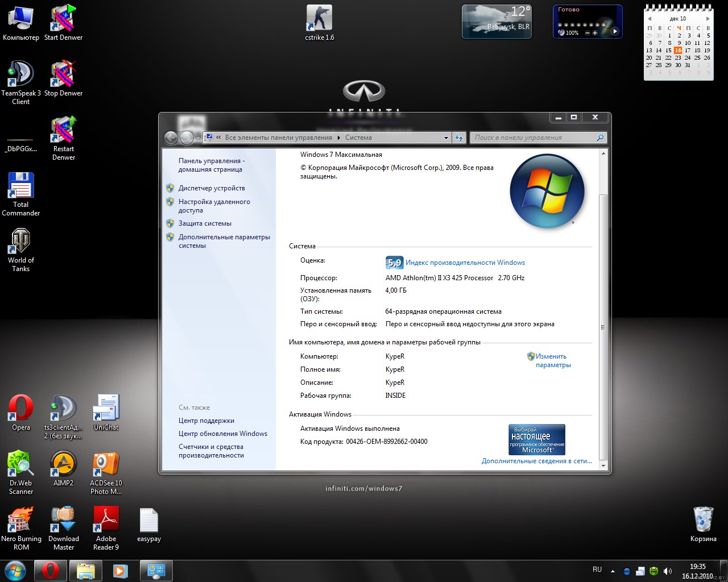Go to next month in calendar gadget
The image size is (728, 582).
pos(708,19)
